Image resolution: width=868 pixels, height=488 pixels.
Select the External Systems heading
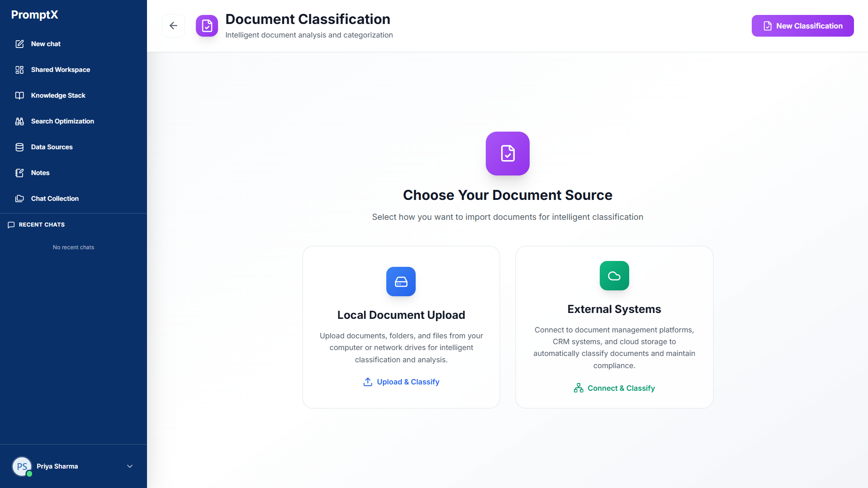(614, 309)
